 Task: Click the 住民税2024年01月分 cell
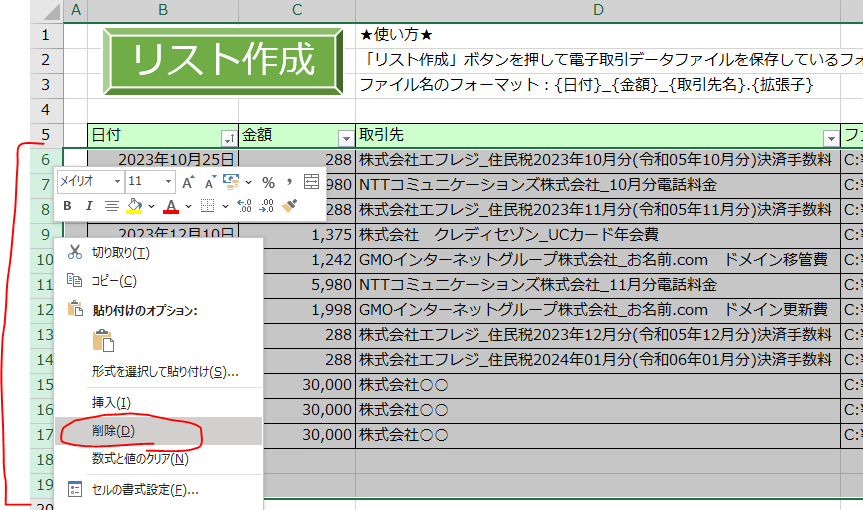598,360
